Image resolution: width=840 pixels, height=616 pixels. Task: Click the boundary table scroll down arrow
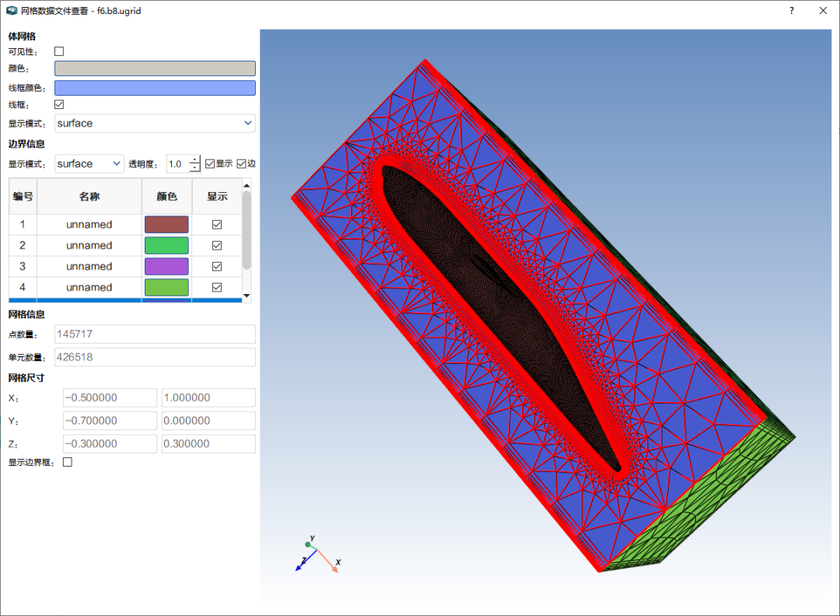(247, 295)
